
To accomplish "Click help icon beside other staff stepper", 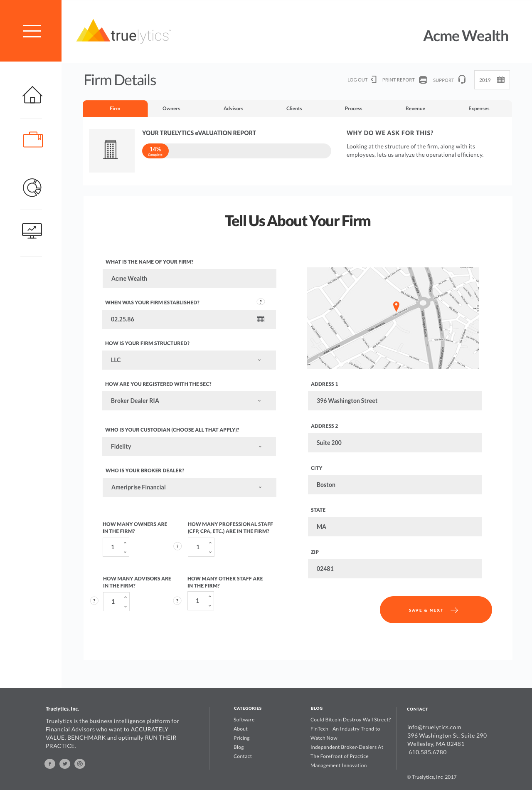I will coord(177,601).
